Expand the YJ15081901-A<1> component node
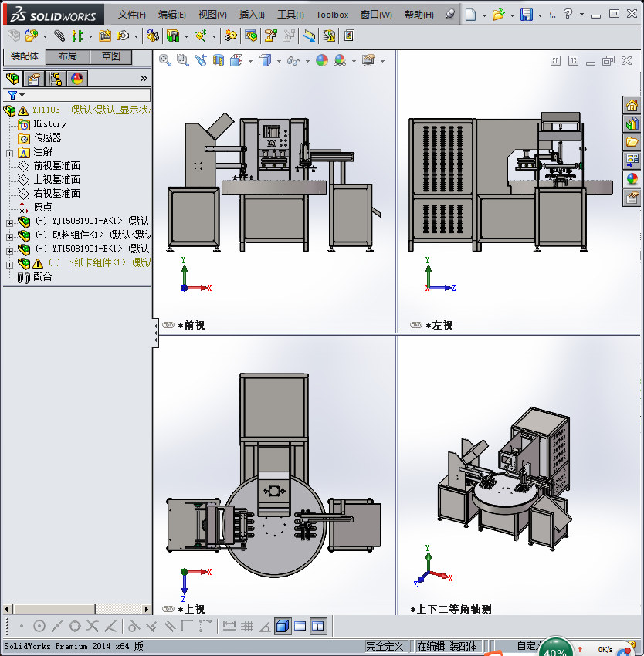This screenshot has width=644, height=656. point(9,223)
